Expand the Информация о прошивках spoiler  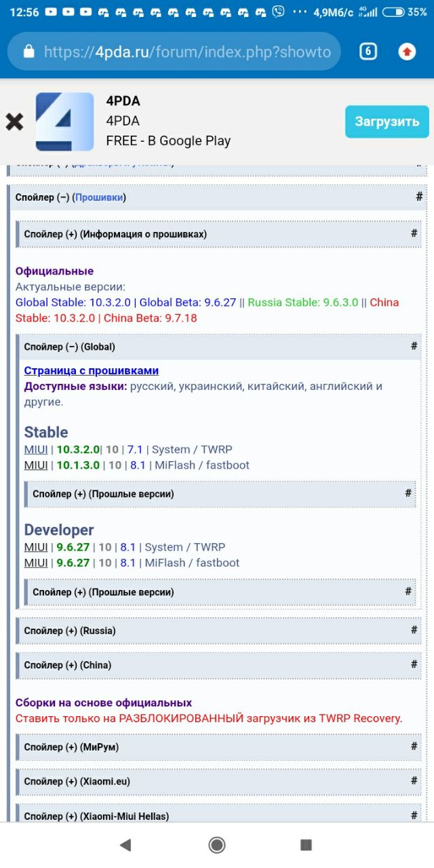pyautogui.click(x=218, y=234)
